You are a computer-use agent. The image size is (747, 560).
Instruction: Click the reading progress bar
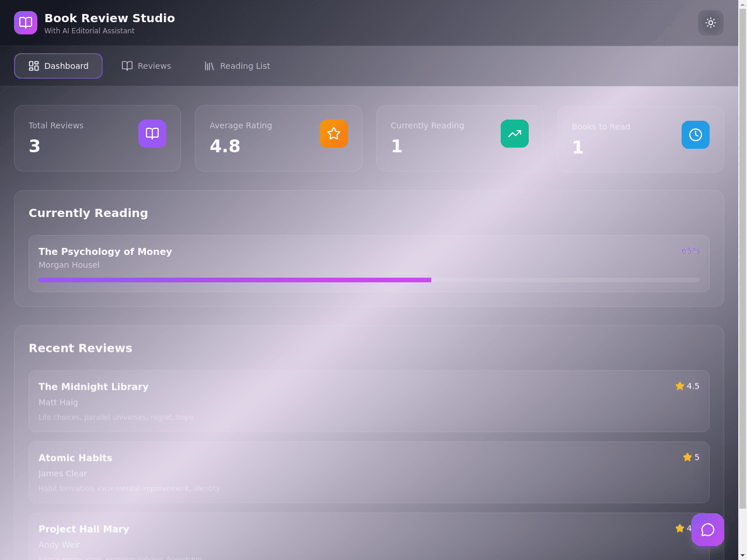369,280
